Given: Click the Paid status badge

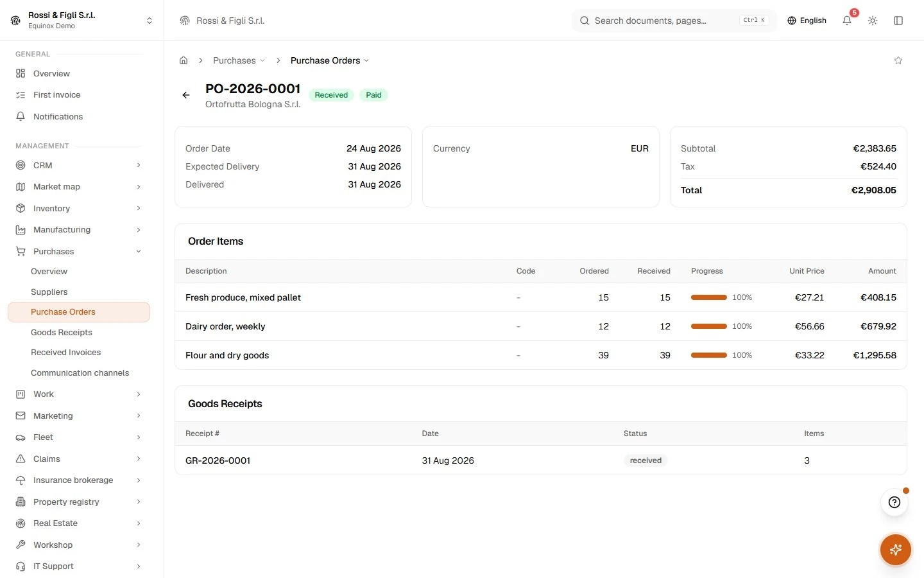Looking at the screenshot, I should (x=373, y=95).
